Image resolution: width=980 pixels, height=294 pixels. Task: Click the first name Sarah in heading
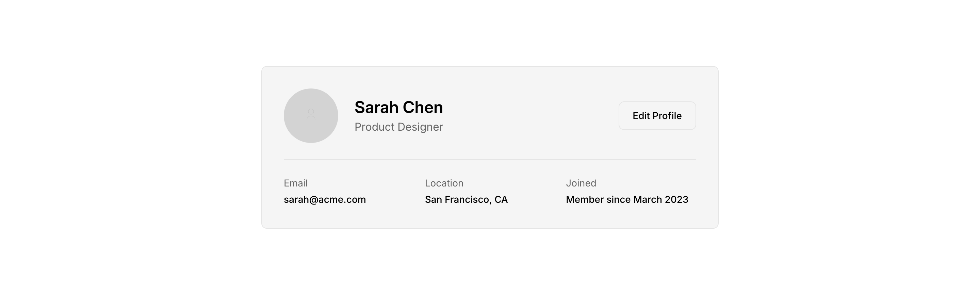pos(376,108)
